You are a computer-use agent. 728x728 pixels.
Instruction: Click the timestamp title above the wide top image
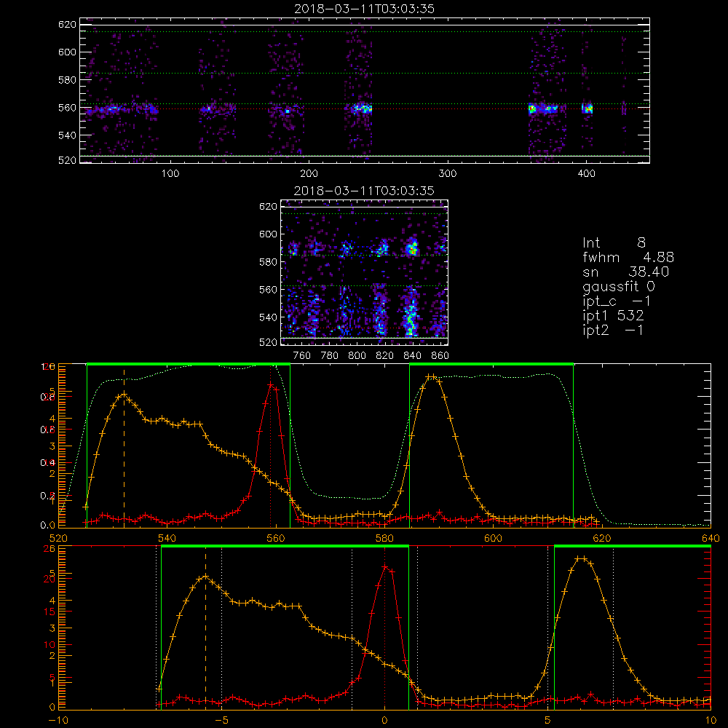click(364, 9)
